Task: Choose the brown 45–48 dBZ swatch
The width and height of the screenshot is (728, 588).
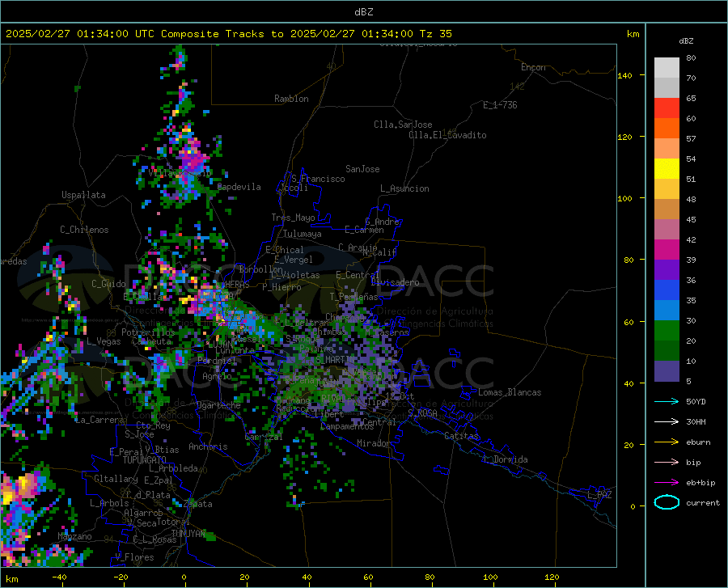Action: 667,209
